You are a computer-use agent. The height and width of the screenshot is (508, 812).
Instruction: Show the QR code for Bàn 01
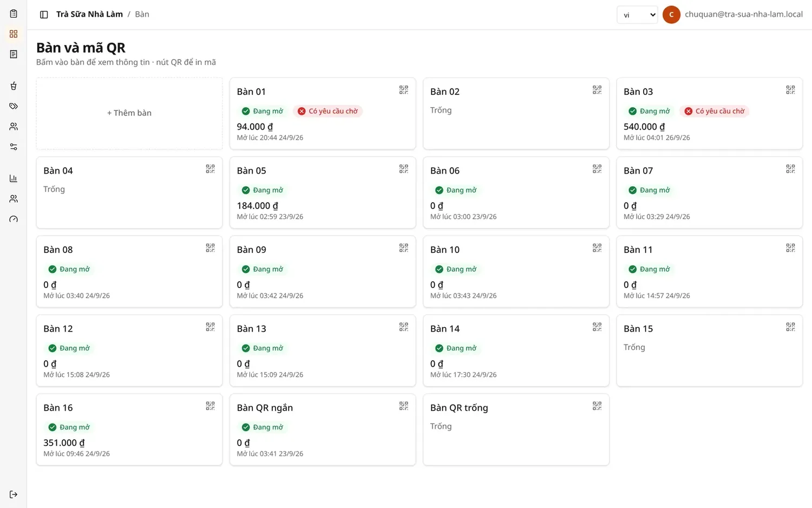pyautogui.click(x=404, y=90)
